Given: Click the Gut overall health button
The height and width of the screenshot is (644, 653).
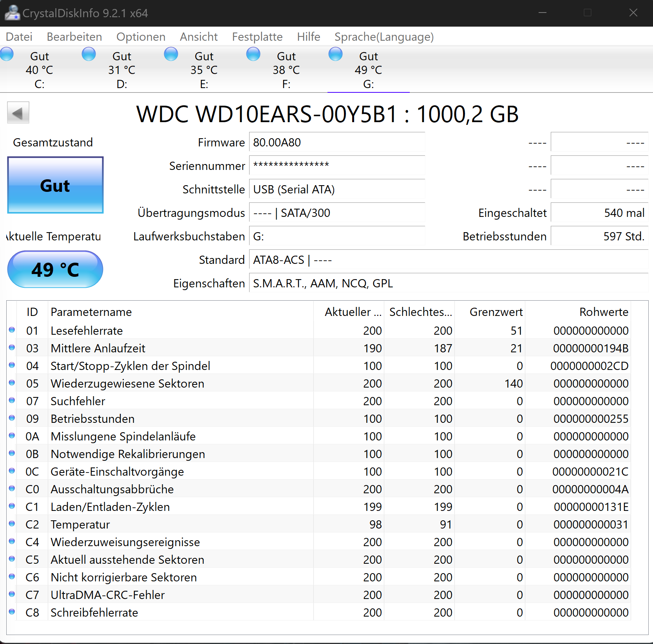Looking at the screenshot, I should tap(55, 185).
